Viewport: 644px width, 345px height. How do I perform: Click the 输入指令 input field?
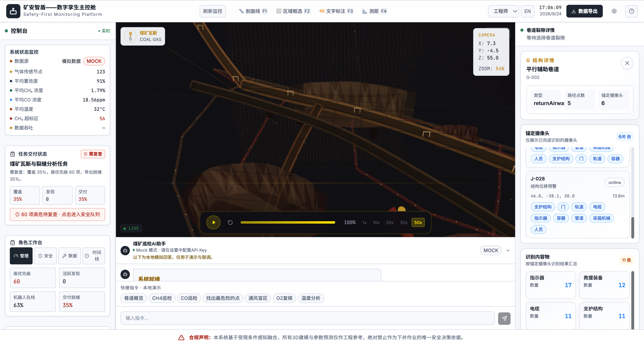coord(307,318)
